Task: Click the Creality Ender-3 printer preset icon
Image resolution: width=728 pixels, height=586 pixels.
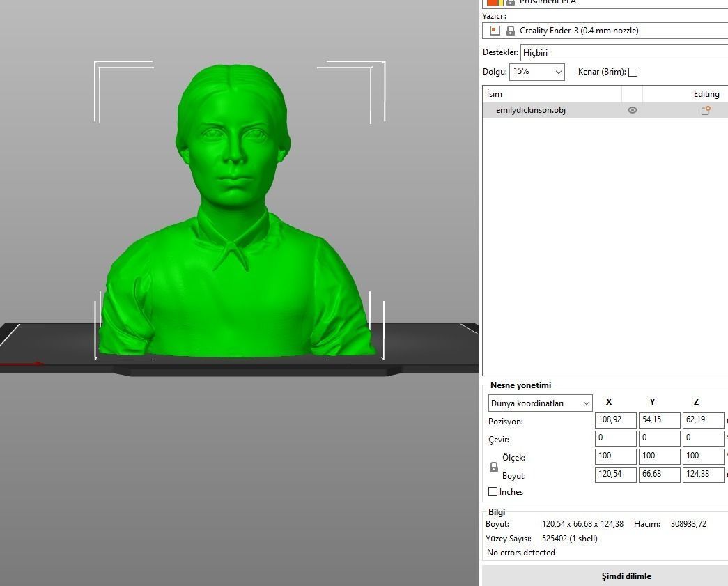Action: [495, 31]
